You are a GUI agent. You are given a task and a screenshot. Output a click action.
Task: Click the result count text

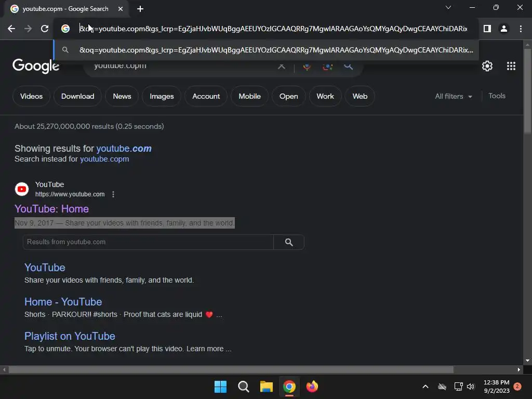(x=89, y=126)
